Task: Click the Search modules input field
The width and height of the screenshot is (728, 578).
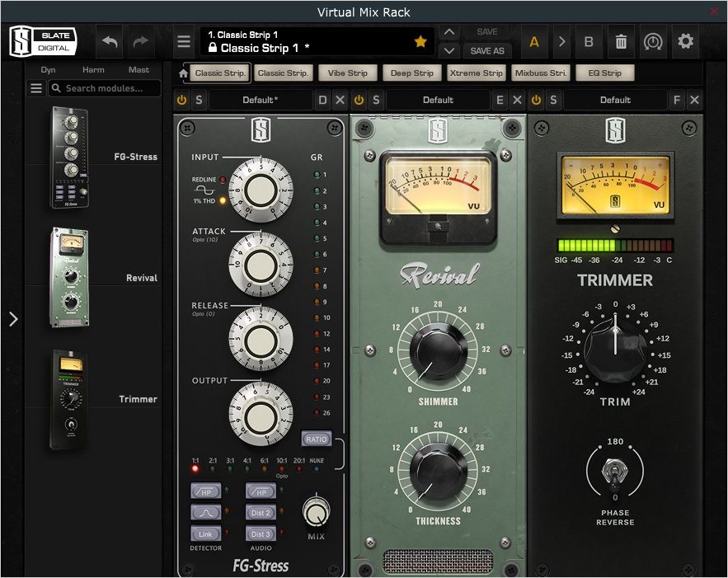Action: (x=105, y=88)
